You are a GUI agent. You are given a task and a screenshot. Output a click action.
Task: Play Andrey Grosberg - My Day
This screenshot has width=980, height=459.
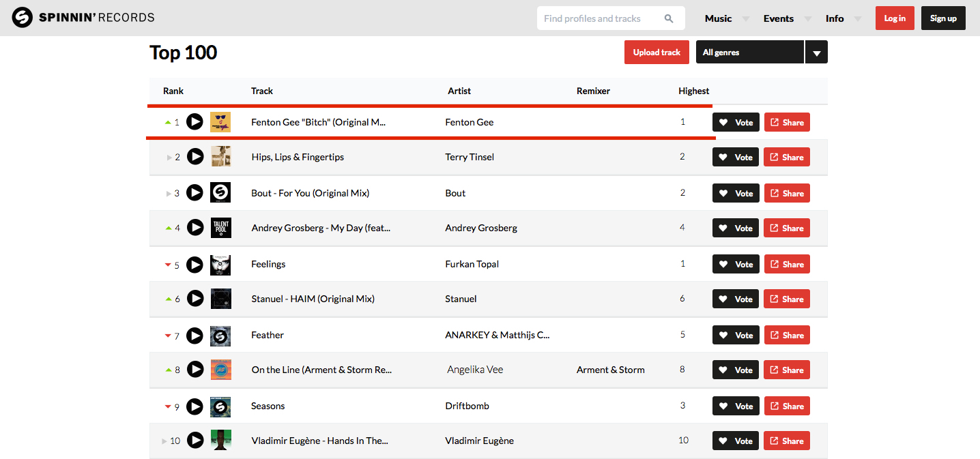tap(195, 228)
